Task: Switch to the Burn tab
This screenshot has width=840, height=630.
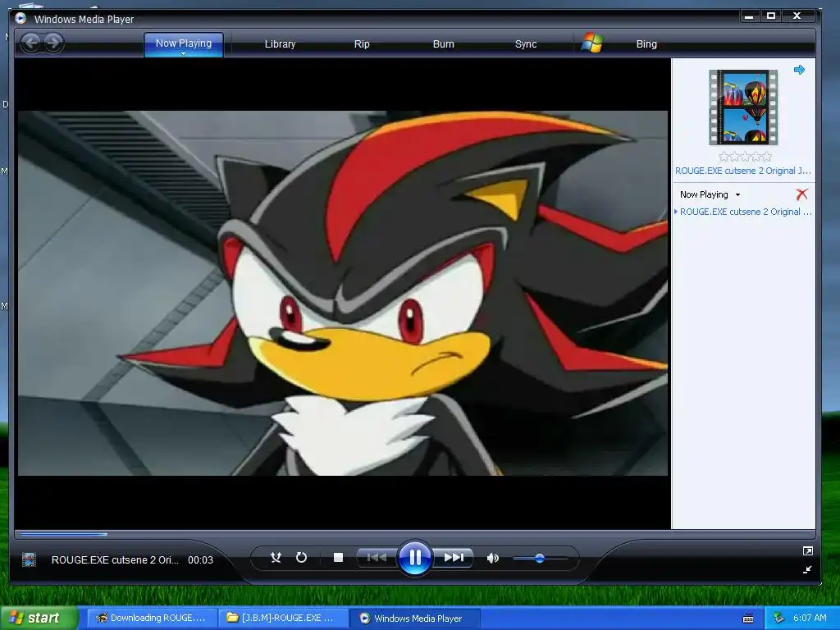Action: click(x=443, y=44)
